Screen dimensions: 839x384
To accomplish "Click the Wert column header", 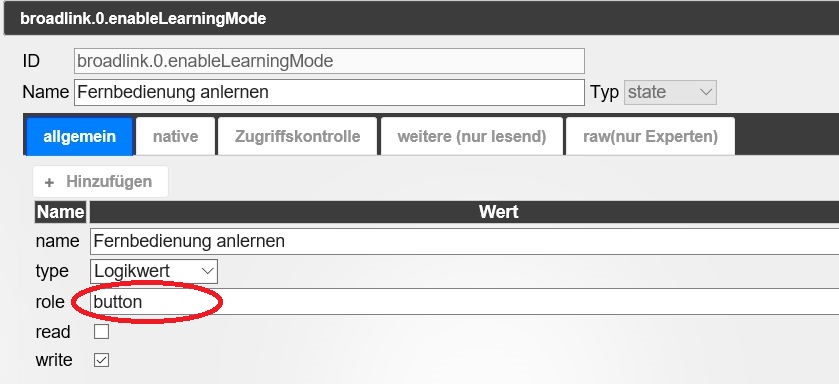I will pyautogui.click(x=464, y=212).
